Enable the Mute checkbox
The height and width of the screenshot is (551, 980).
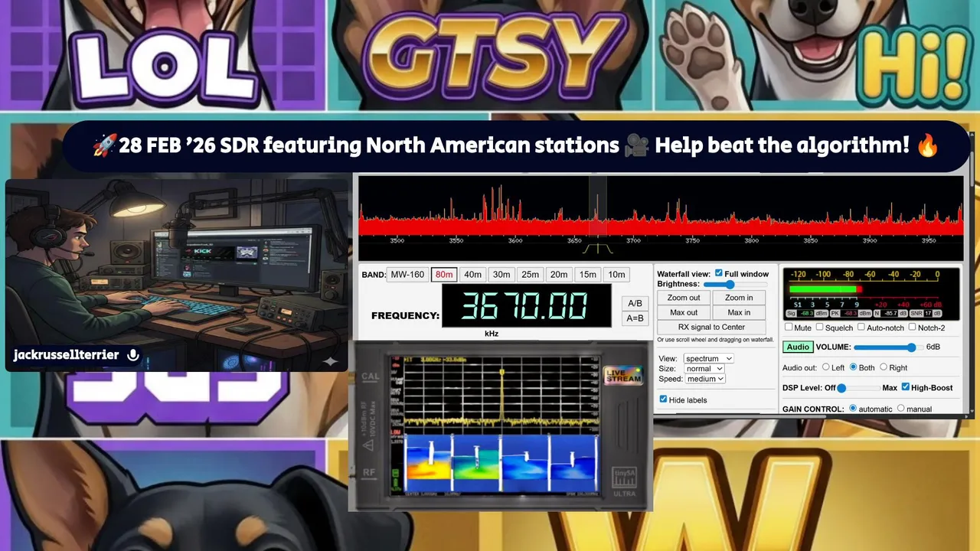(788, 328)
